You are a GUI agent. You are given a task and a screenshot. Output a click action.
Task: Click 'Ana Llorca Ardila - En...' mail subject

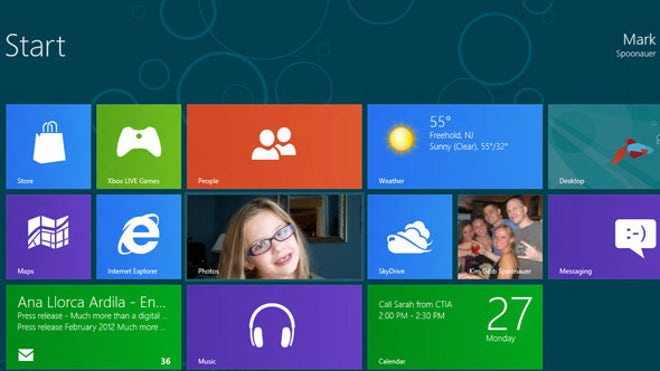[x=92, y=302]
